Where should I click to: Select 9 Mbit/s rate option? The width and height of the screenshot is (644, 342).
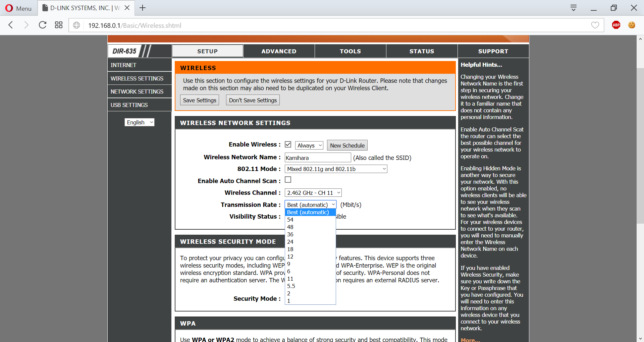click(x=310, y=264)
